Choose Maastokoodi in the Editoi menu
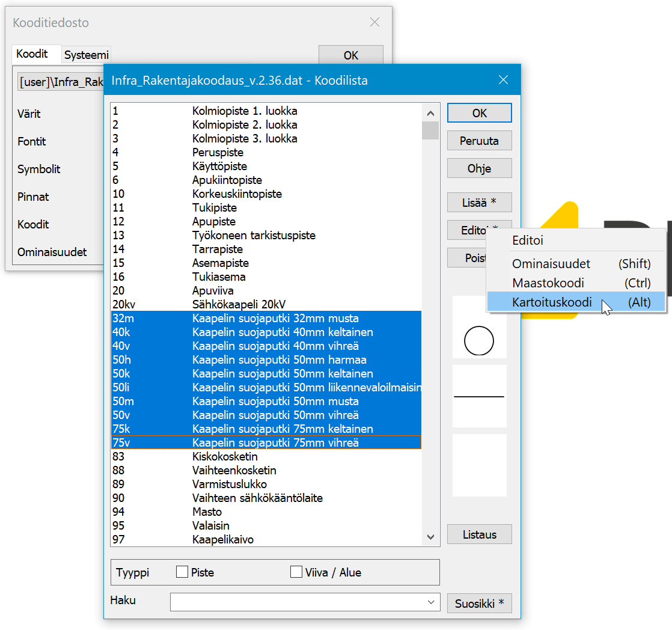 pyautogui.click(x=548, y=283)
